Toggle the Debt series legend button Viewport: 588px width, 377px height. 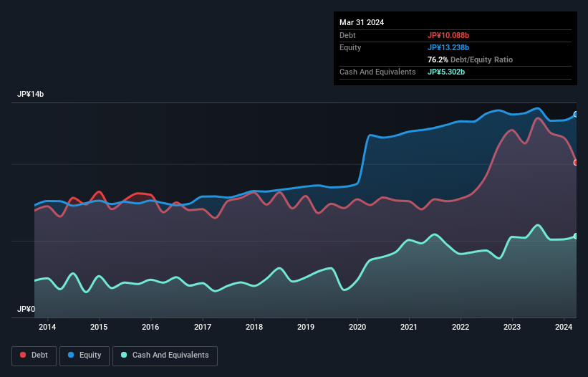point(34,355)
